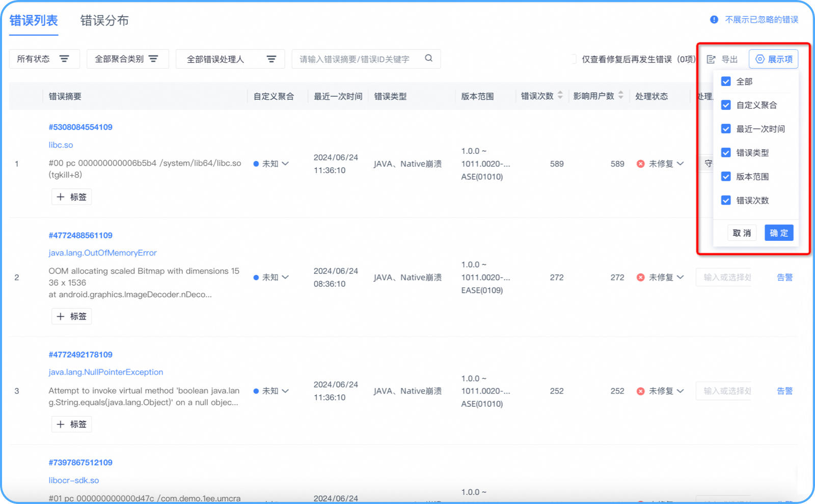Viewport: 815px width, 504px height.
Task: Sort by the 影响用户数 column arrows
Action: tap(621, 95)
